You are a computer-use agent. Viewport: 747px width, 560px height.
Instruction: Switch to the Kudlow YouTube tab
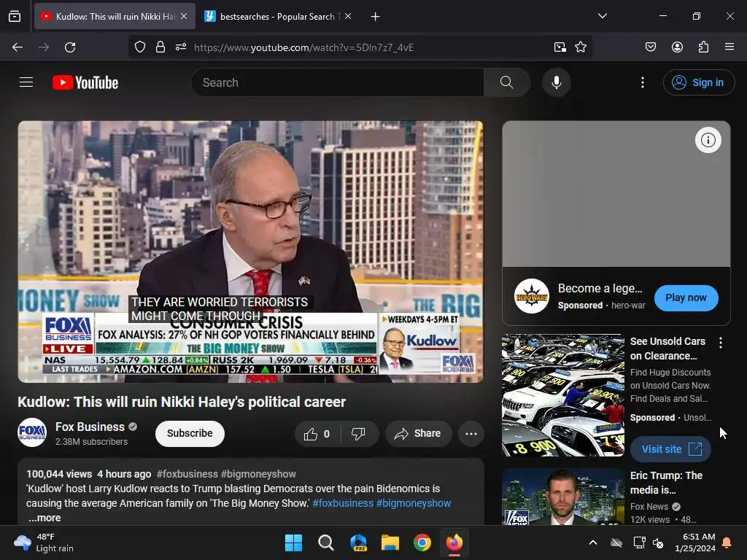115,16
